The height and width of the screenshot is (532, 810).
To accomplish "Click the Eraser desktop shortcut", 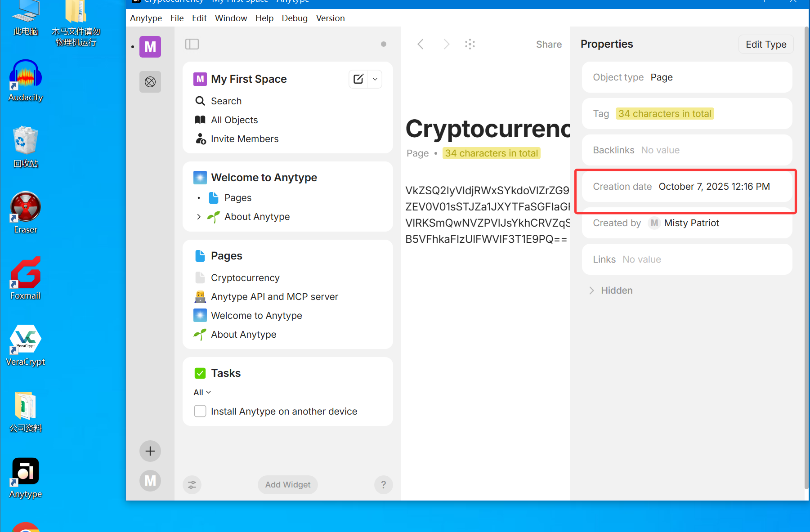I will 26,213.
